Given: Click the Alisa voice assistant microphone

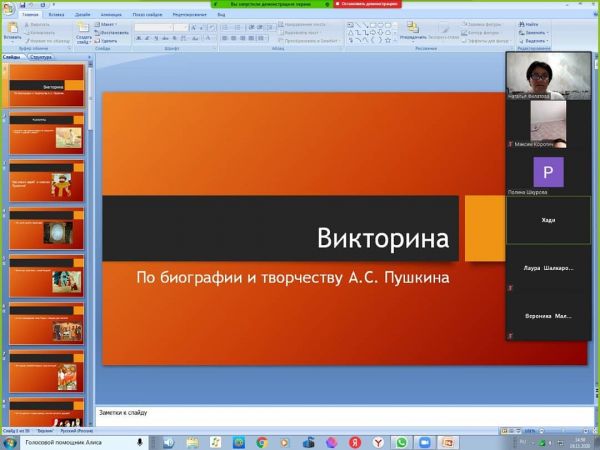Looking at the screenshot, I should tap(140, 441).
